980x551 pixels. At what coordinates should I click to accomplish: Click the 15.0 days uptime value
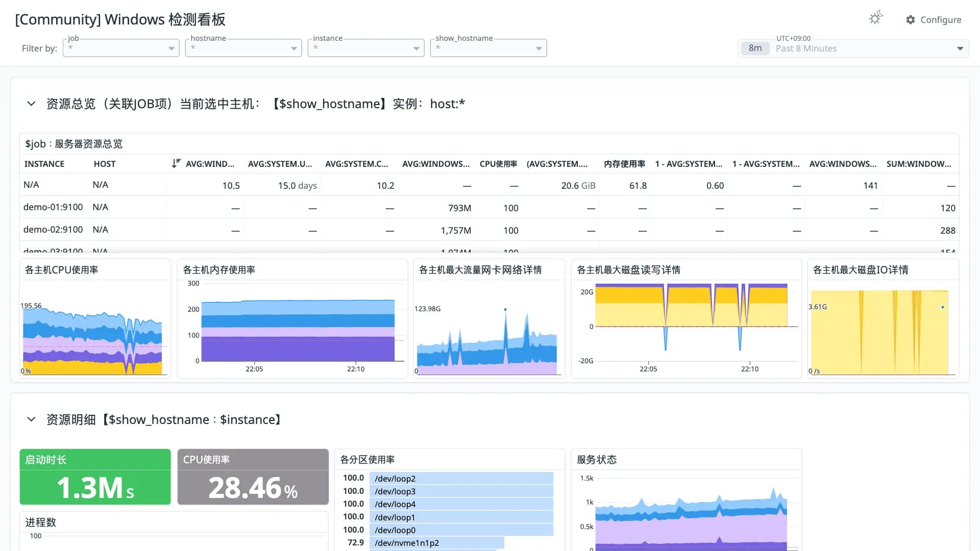click(x=297, y=186)
